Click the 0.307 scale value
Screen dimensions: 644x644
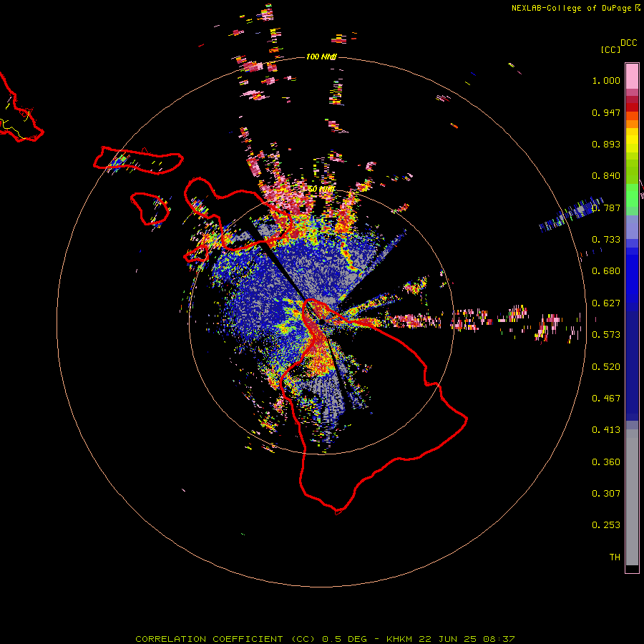point(606,494)
